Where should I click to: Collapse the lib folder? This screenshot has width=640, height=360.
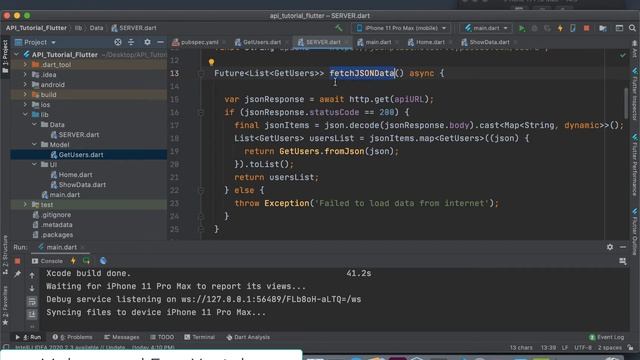coord(25,115)
